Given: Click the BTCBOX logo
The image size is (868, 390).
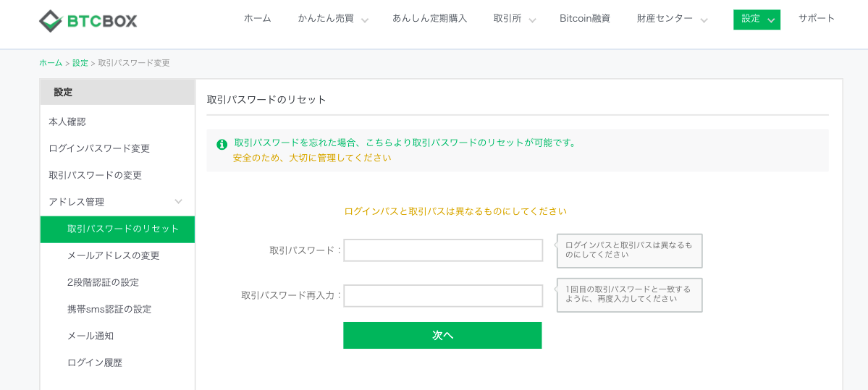Looking at the screenshot, I should (x=88, y=21).
